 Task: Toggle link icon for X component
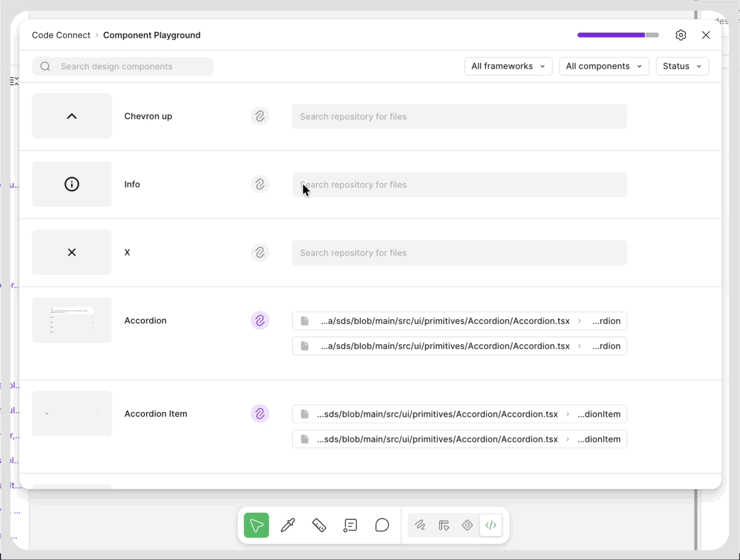(260, 253)
